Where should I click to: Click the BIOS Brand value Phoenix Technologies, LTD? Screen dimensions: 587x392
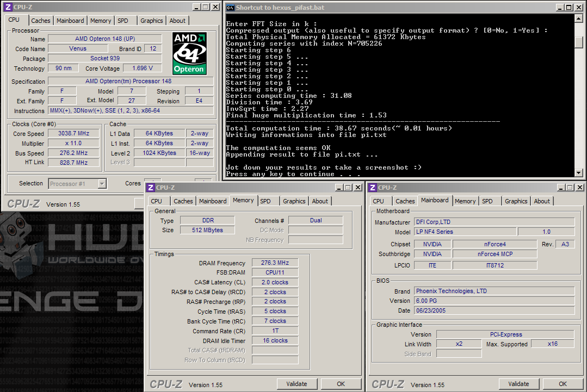point(494,291)
